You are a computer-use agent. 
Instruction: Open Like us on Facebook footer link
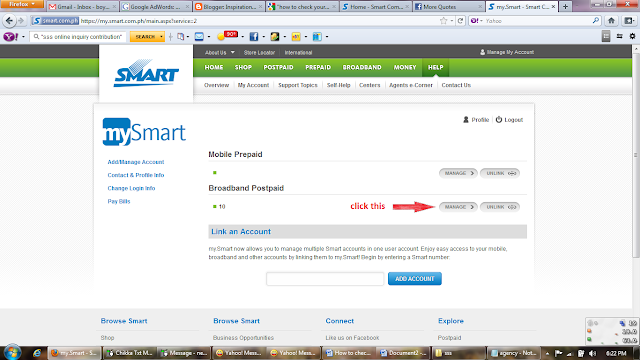click(x=352, y=338)
